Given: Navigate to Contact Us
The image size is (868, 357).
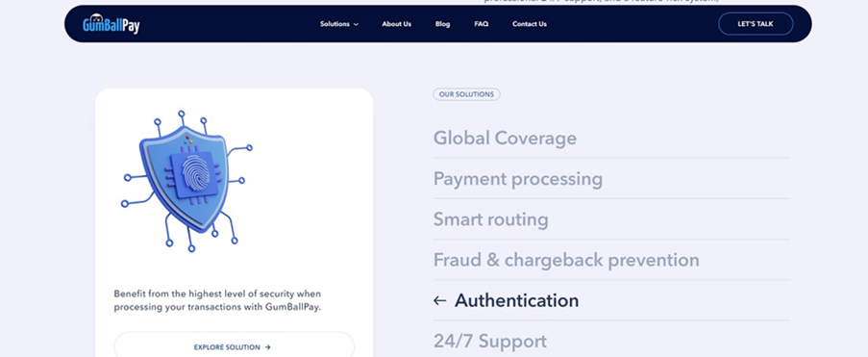Looking at the screenshot, I should point(530,24).
